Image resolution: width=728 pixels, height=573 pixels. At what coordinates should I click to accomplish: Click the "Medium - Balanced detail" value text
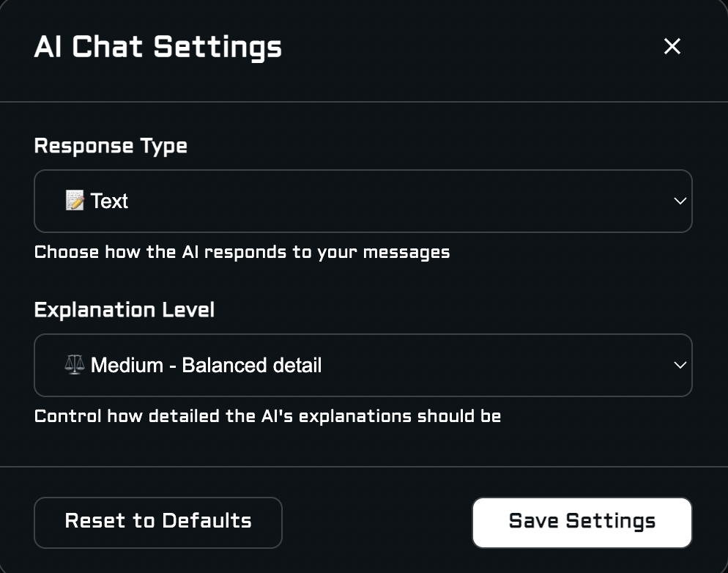[x=206, y=366]
